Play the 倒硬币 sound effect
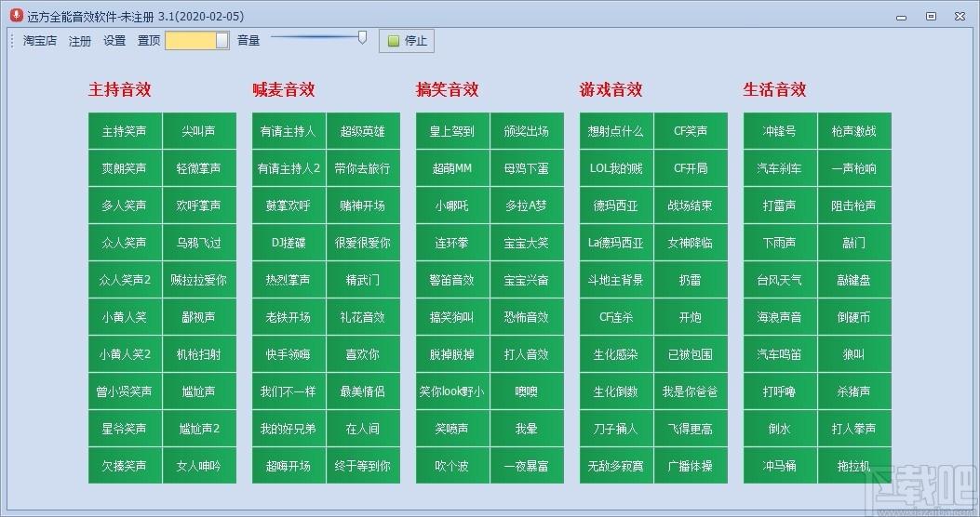Viewport: 980px width, 517px height. 854,316
